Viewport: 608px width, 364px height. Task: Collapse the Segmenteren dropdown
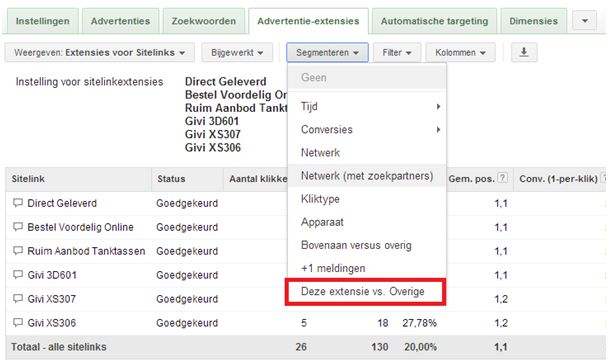[x=327, y=52]
